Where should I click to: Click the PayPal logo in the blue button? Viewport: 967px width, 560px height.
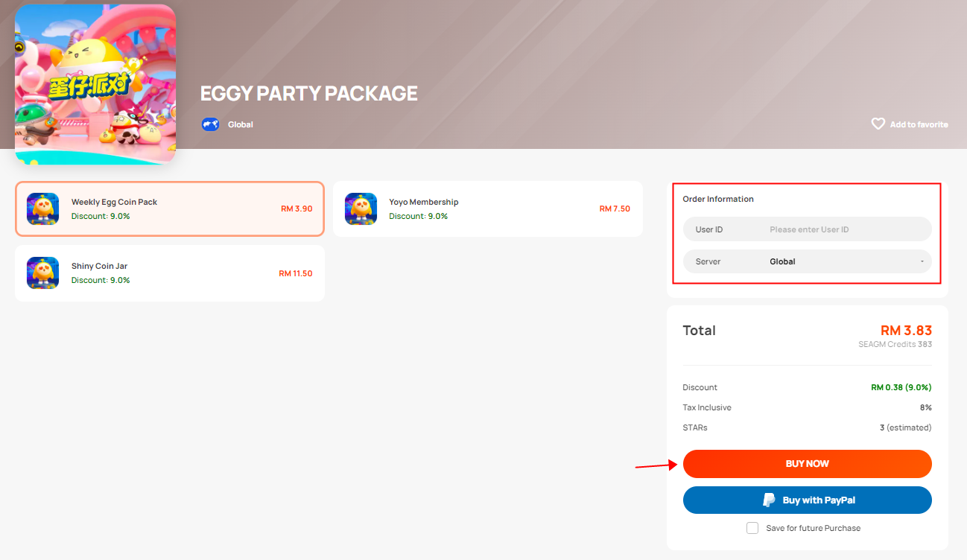(769, 500)
